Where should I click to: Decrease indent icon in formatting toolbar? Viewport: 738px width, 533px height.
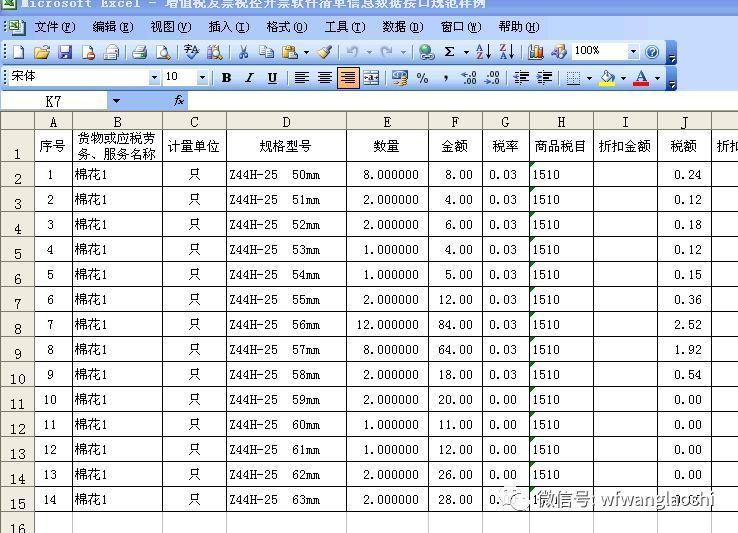(x=521, y=78)
